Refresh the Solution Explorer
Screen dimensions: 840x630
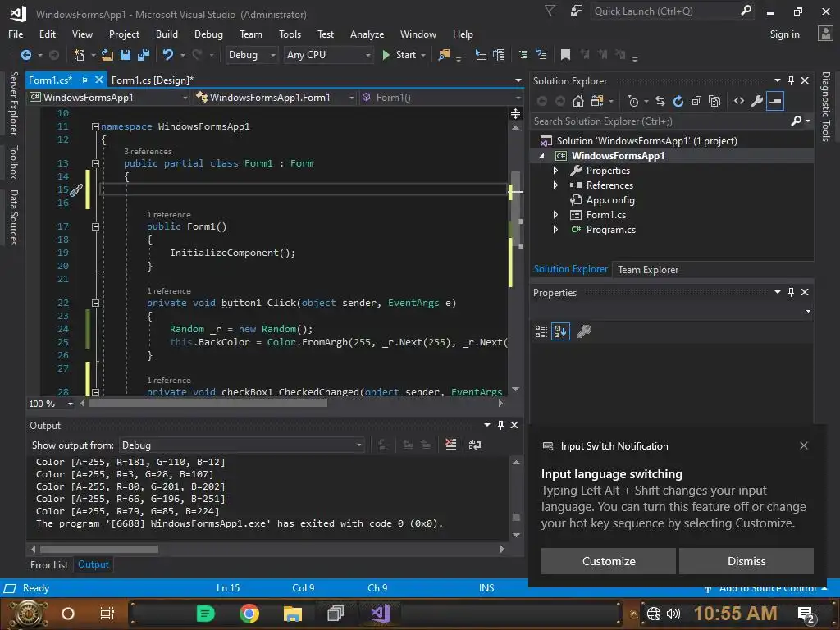pos(678,101)
